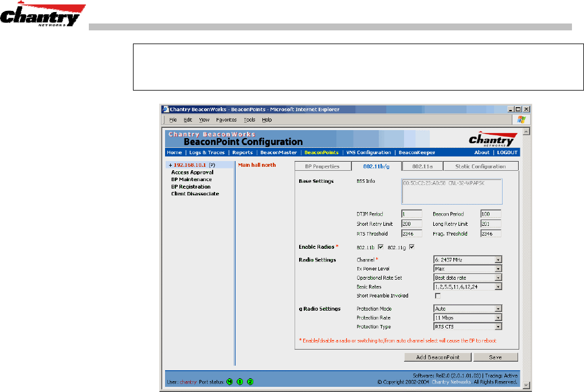Select the Main hall north BeaconPoint
The width and height of the screenshot is (584, 392).
pyautogui.click(x=257, y=165)
